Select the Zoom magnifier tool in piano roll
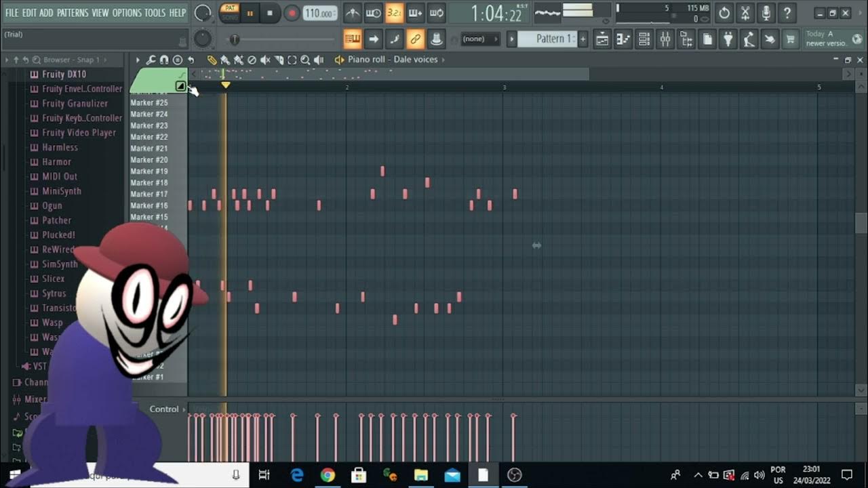 305,60
